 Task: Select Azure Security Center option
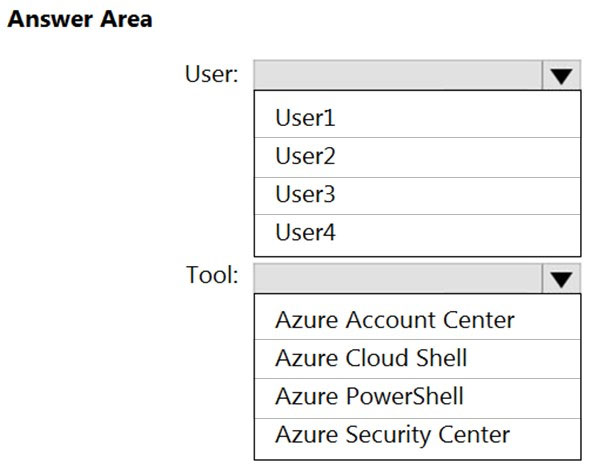[x=392, y=435]
